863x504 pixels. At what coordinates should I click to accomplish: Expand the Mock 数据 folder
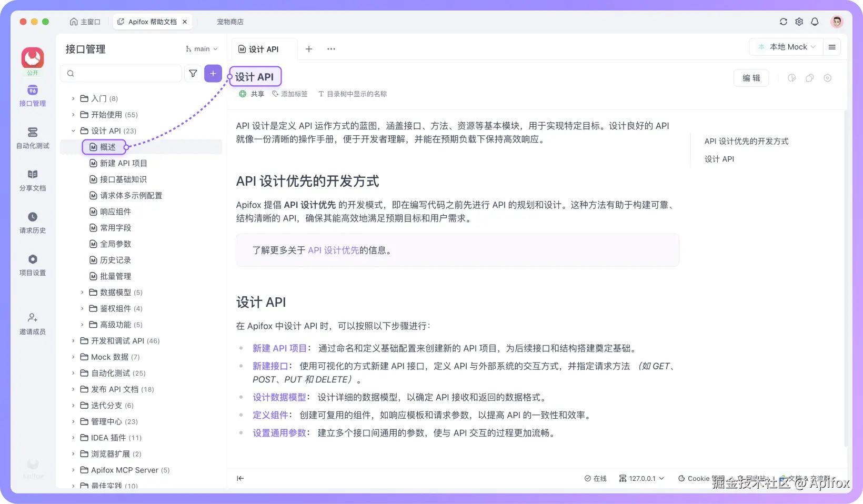[x=73, y=357]
